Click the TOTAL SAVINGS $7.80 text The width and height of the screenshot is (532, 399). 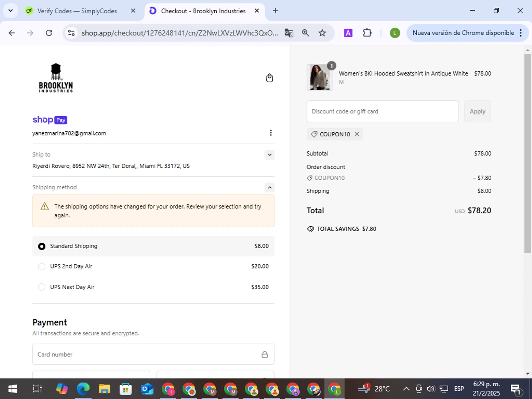point(346,229)
